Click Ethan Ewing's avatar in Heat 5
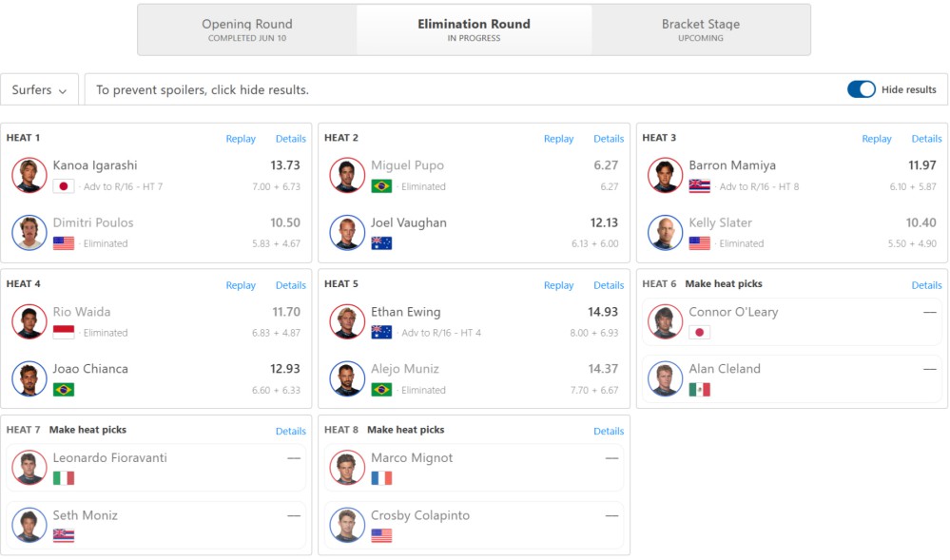950x560 pixels. click(x=347, y=321)
